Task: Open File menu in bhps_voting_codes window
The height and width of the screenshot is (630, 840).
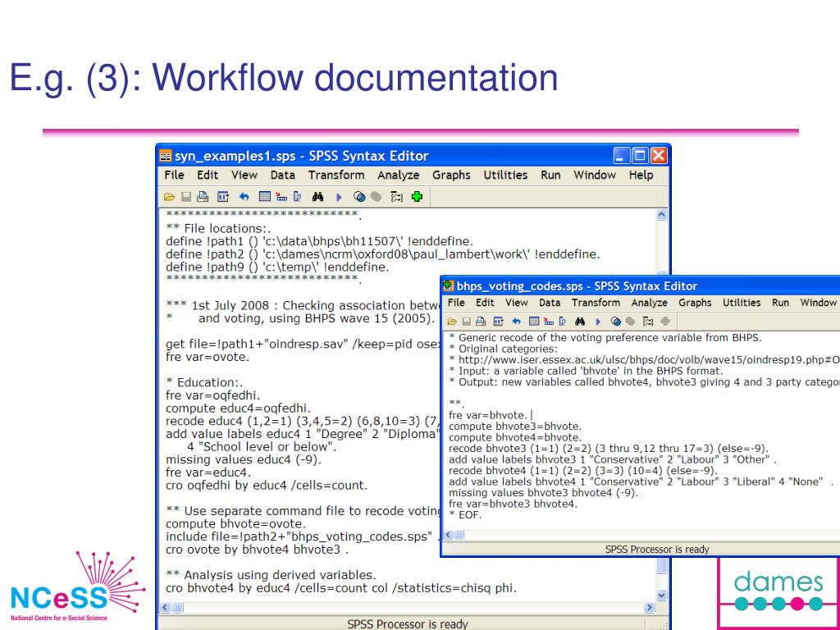Action: point(456,303)
